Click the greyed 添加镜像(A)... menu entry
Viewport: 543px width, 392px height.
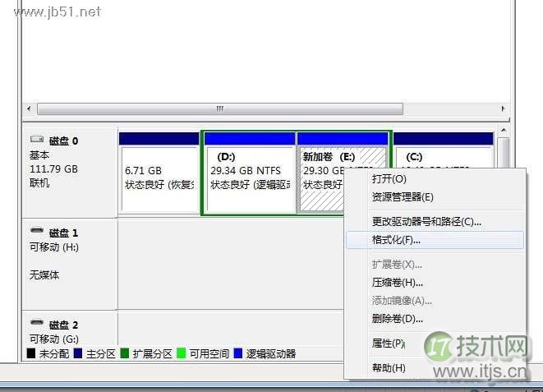(x=435, y=301)
